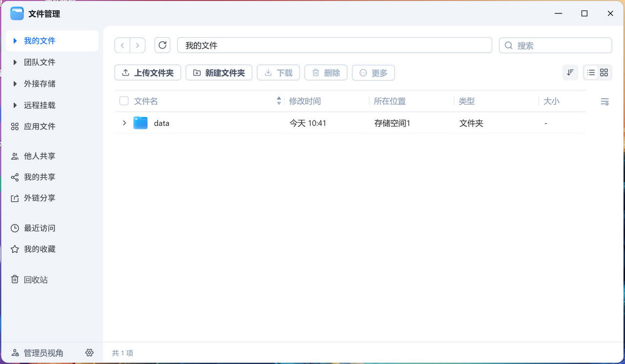The width and height of the screenshot is (625, 364).
Task: Click the refresh icon beside the path bar
Action: [x=163, y=45]
